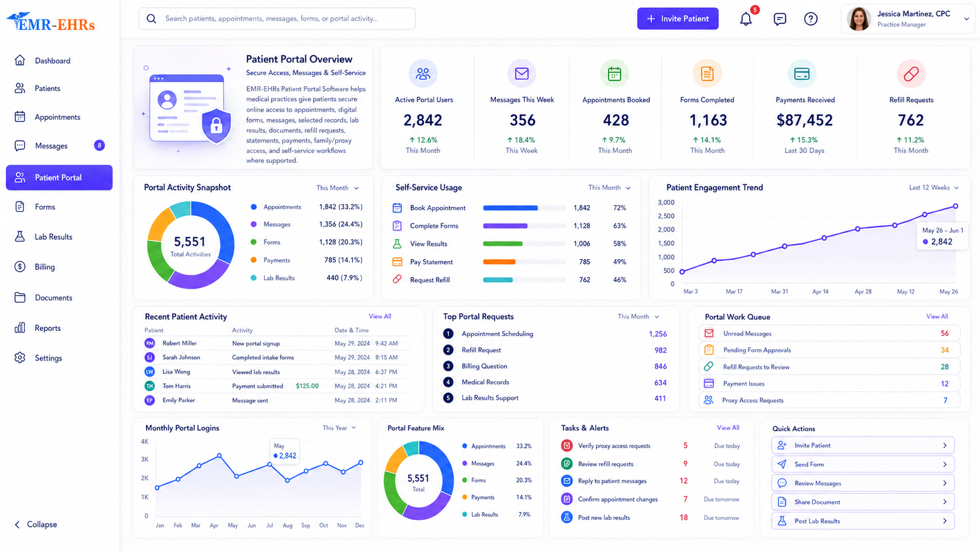View All in Portal Work Queue
This screenshot has height=552, width=980.
(x=937, y=317)
